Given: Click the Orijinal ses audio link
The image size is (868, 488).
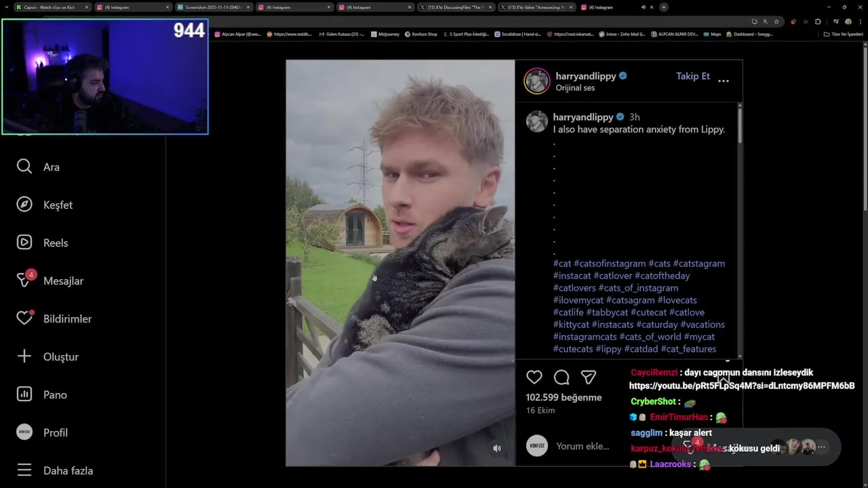Looking at the screenshot, I should point(575,88).
